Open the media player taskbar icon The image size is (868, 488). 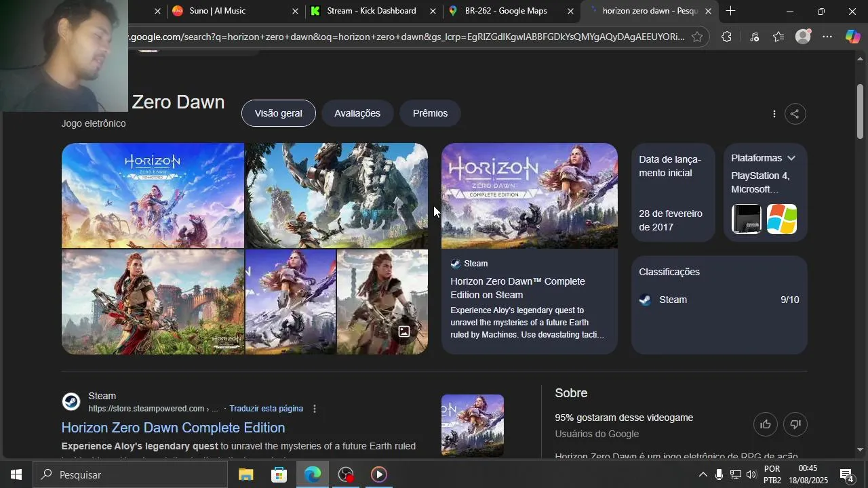[379, 475]
